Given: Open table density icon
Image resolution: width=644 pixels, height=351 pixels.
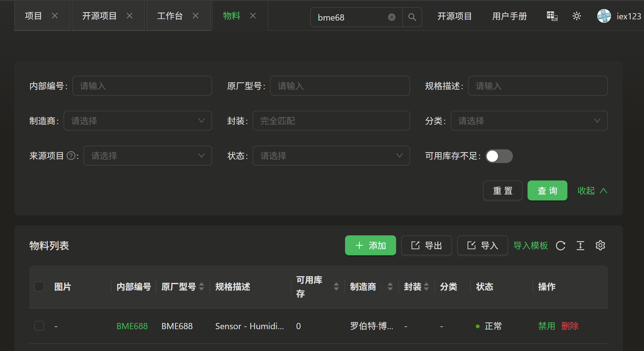Looking at the screenshot, I should click(580, 246).
